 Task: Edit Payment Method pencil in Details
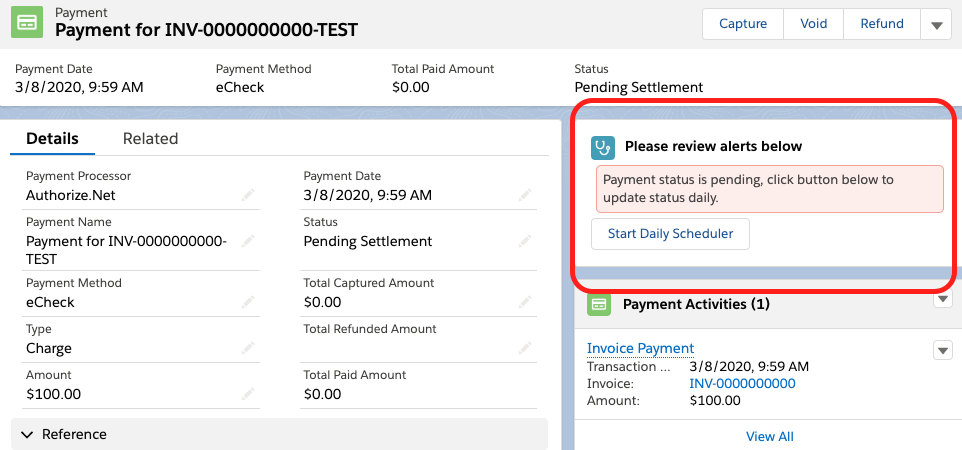(x=248, y=302)
